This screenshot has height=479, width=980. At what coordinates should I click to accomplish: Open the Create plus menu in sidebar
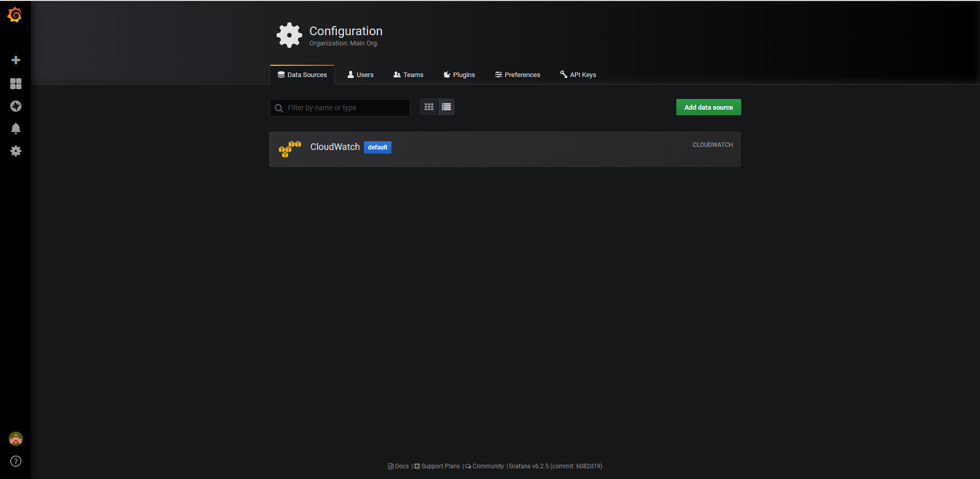16,60
